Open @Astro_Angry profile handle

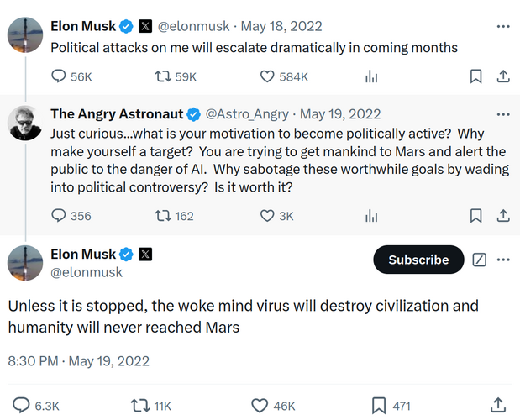click(x=247, y=114)
